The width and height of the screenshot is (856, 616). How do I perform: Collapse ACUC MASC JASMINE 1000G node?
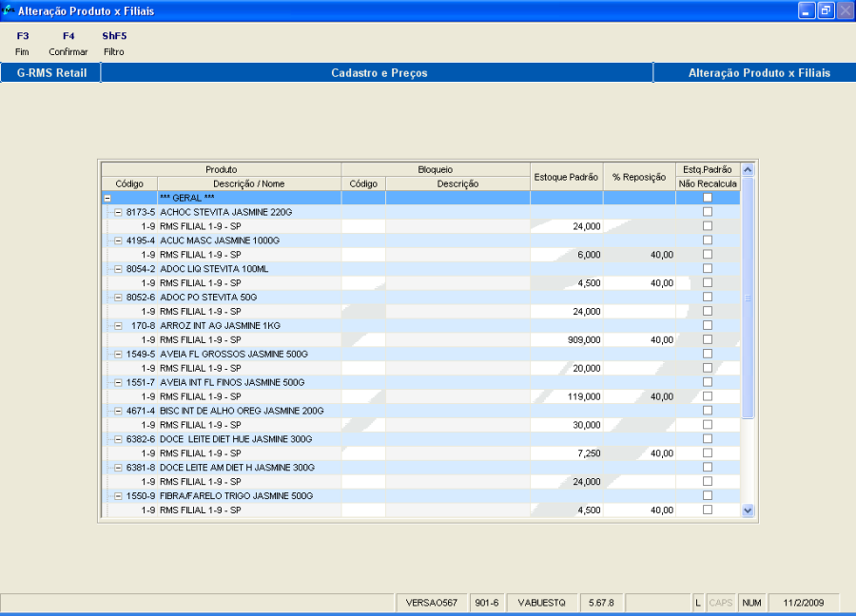coord(118,241)
